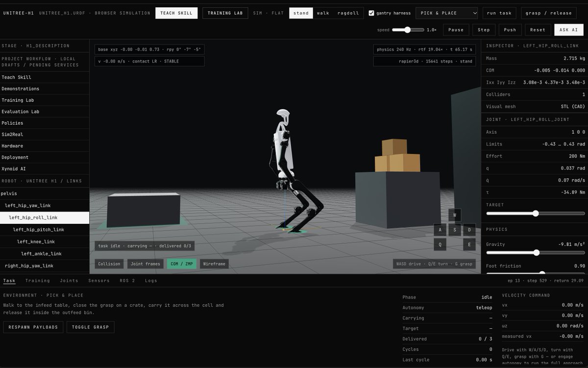Open Evaluation Lab in sidebar
Viewport: 588px width, 368px height.
(45, 111)
